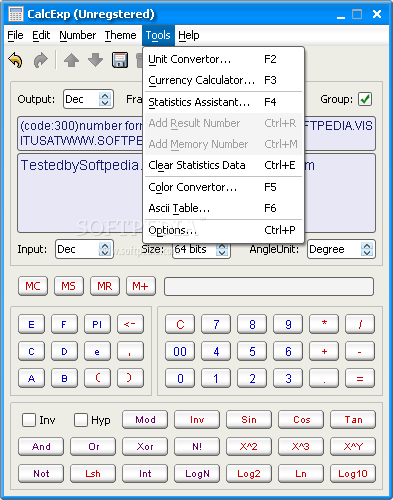The height and width of the screenshot is (500, 393).
Task: Toggle the Group checkbox
Action: (365, 99)
